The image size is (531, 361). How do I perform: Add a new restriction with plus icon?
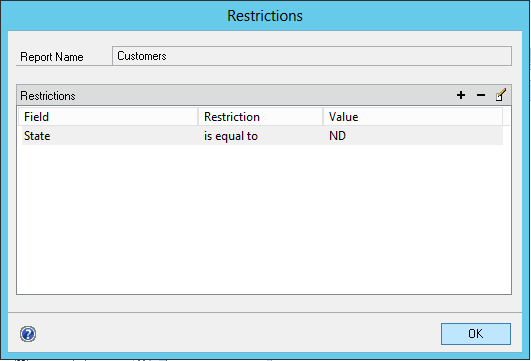461,95
